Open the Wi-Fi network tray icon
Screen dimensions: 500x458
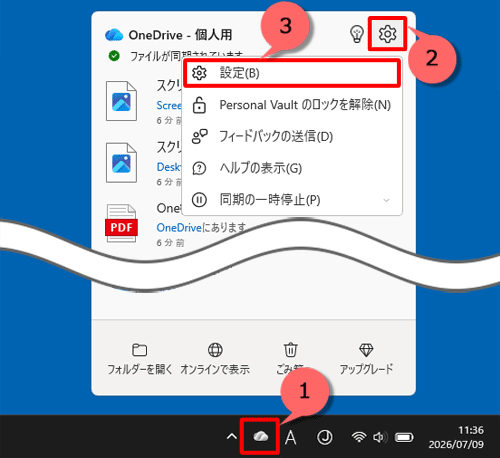359,437
